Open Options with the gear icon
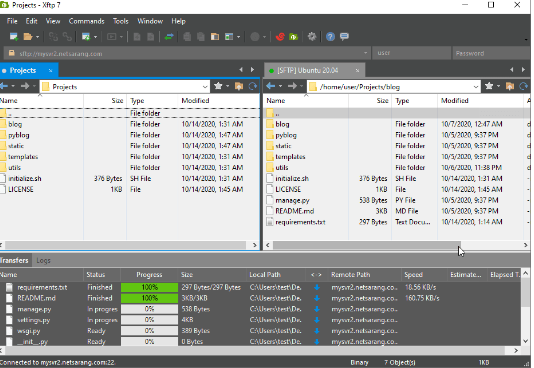The height and width of the screenshot is (368, 534). (312, 36)
